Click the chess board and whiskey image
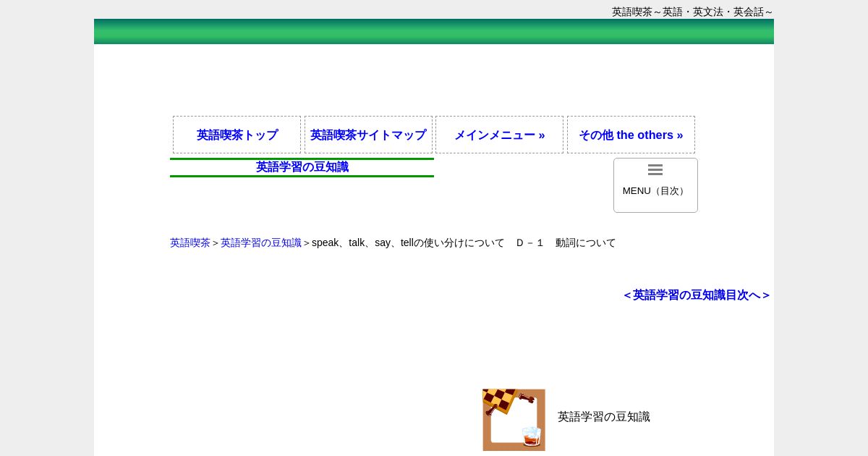 pos(514,420)
